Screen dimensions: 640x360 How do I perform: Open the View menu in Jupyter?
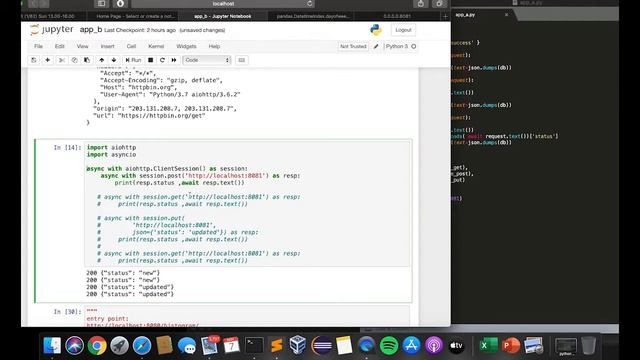(x=82, y=47)
